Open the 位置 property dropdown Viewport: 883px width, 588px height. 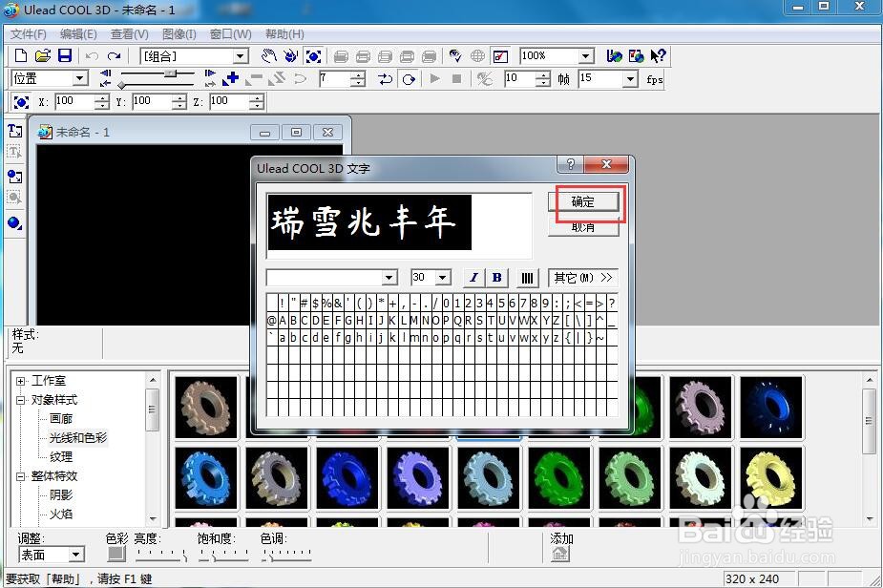(x=80, y=78)
